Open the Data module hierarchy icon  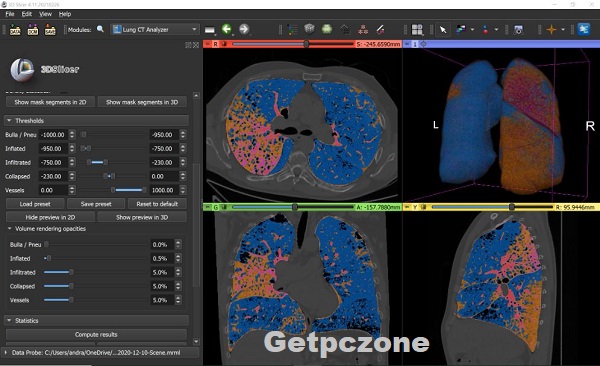292,29
